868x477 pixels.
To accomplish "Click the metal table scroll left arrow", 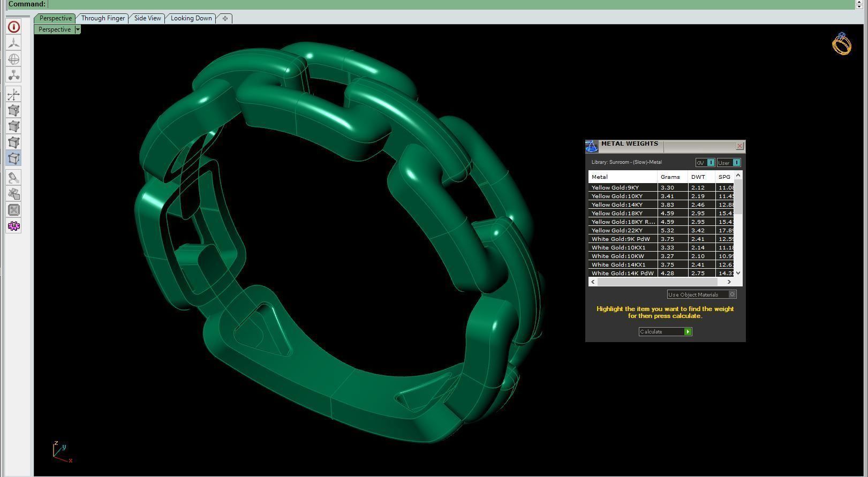I will coord(593,282).
